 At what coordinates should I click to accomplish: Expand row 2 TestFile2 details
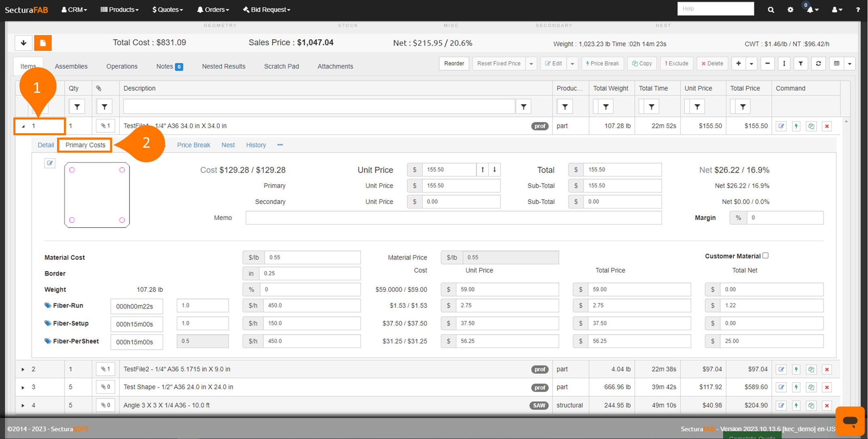tap(23, 369)
